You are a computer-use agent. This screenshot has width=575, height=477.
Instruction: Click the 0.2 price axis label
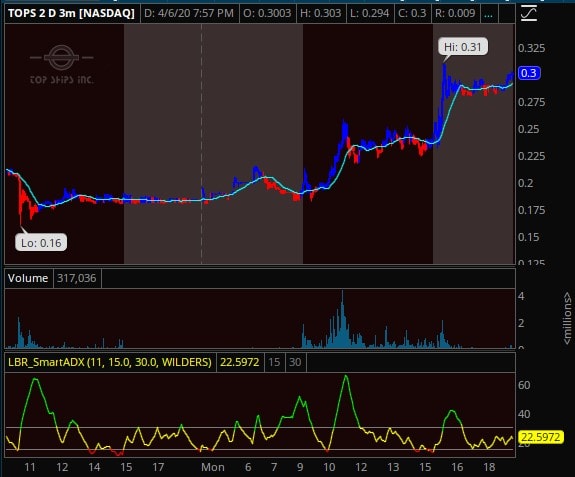[x=525, y=183]
